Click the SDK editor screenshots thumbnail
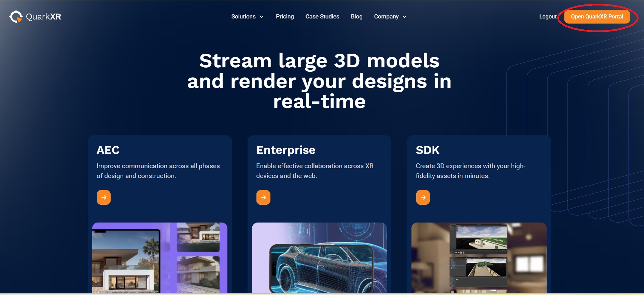 pos(479,258)
